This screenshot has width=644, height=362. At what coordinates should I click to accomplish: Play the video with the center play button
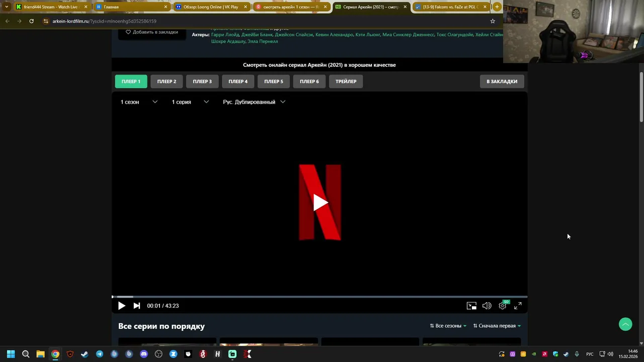pos(320,203)
